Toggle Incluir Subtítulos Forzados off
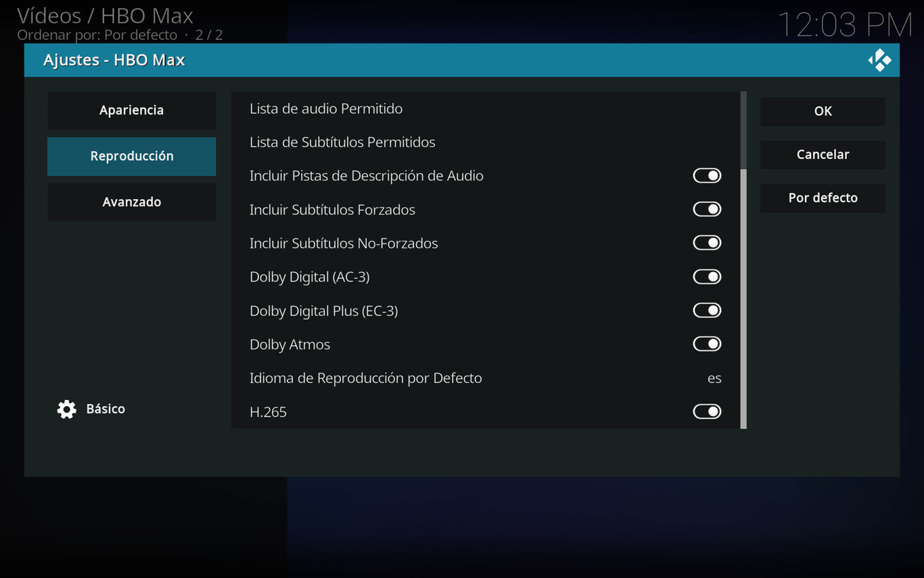Viewport: 924px width, 578px height. [707, 209]
